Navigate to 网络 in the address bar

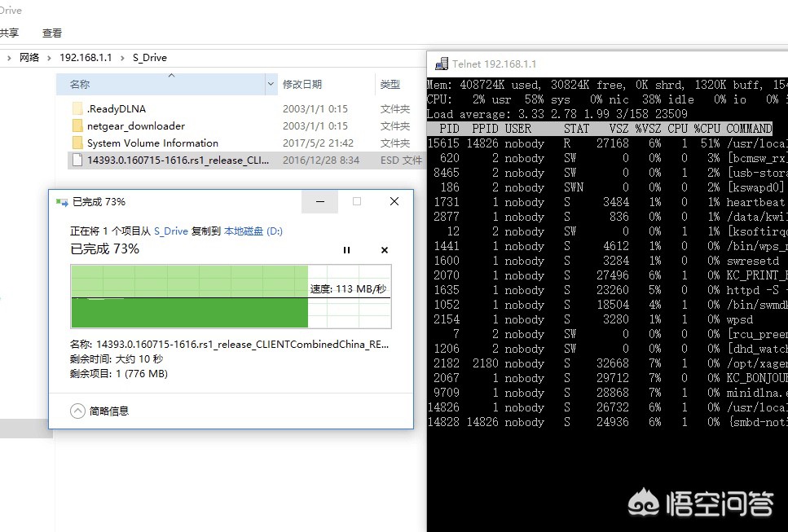[x=29, y=57]
